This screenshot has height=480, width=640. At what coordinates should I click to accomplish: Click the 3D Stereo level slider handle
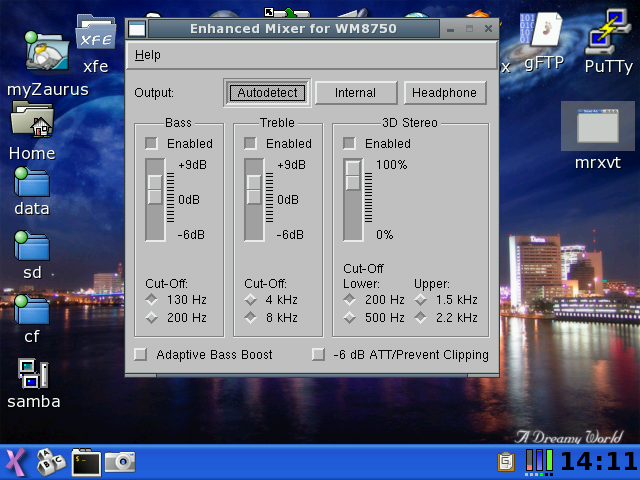coord(353,175)
